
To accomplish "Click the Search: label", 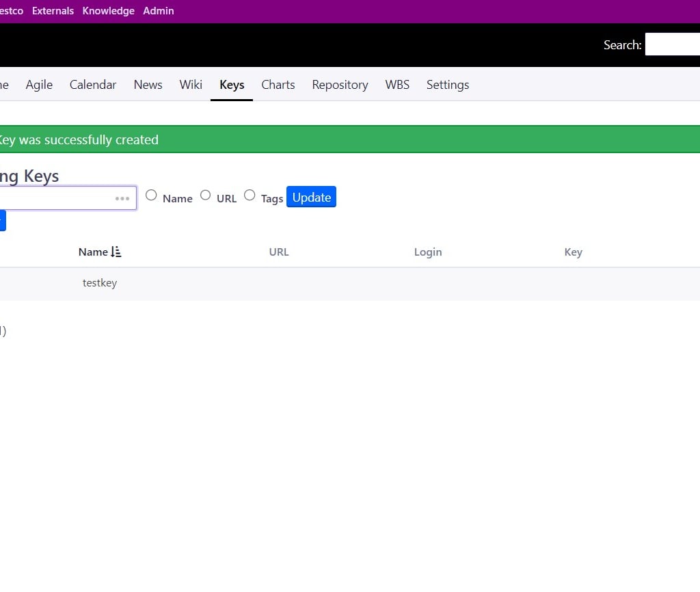I will 622,44.
